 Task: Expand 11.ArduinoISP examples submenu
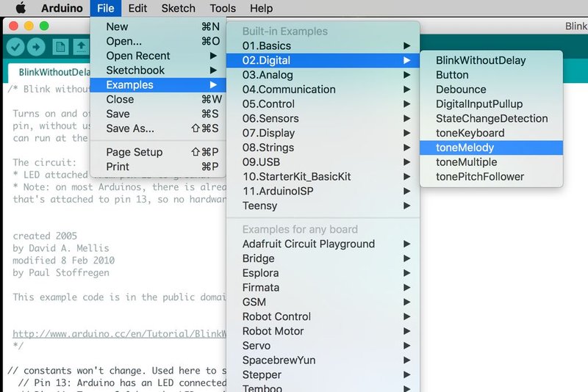click(x=323, y=192)
